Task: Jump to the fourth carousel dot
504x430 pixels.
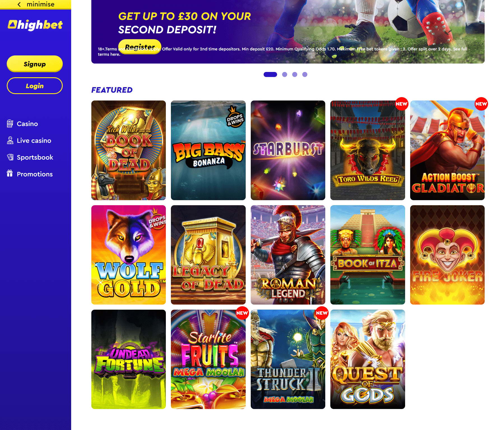Action: (305, 74)
